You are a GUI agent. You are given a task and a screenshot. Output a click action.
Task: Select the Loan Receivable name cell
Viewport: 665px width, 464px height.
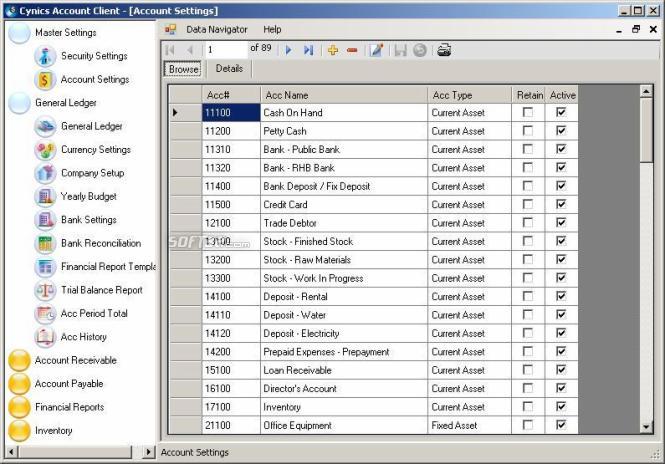click(344, 370)
